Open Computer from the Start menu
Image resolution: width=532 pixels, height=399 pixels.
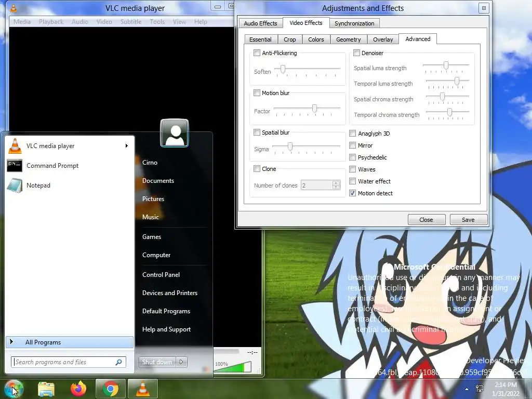[x=156, y=255]
